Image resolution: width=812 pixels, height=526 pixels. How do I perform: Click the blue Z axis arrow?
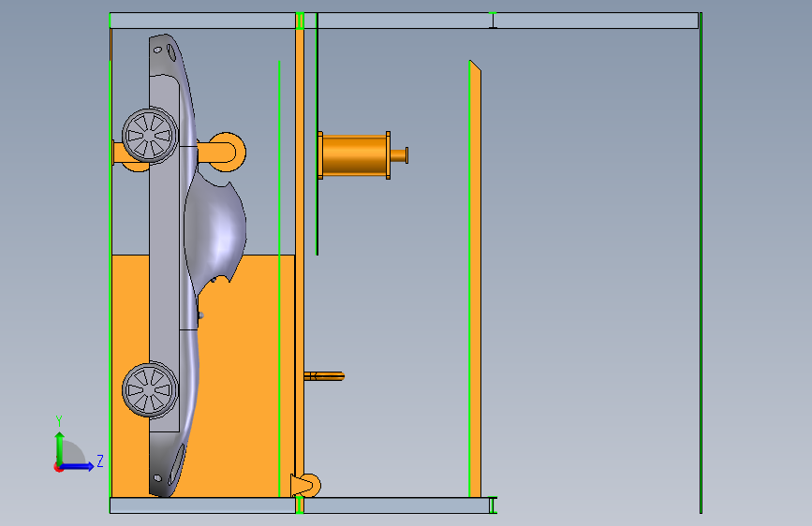(x=77, y=466)
